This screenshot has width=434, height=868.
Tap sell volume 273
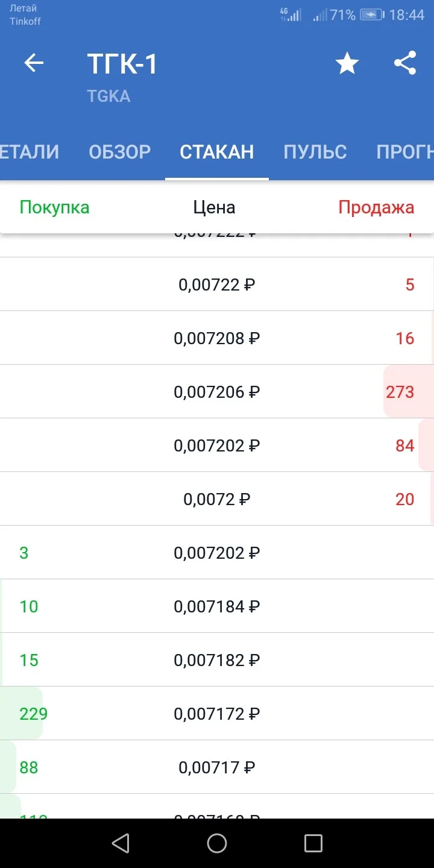pyautogui.click(x=400, y=392)
